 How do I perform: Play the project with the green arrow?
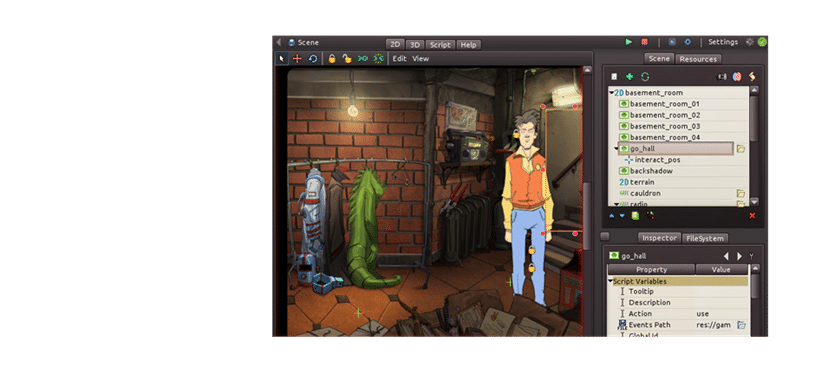(x=629, y=42)
